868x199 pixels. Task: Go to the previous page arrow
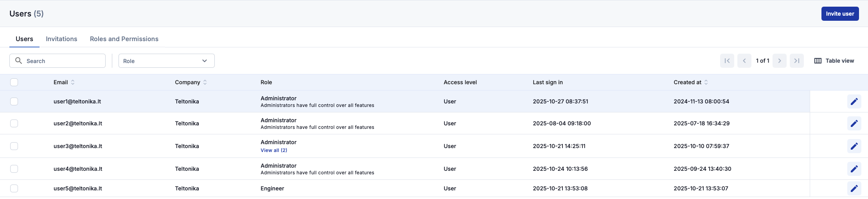[x=744, y=61]
